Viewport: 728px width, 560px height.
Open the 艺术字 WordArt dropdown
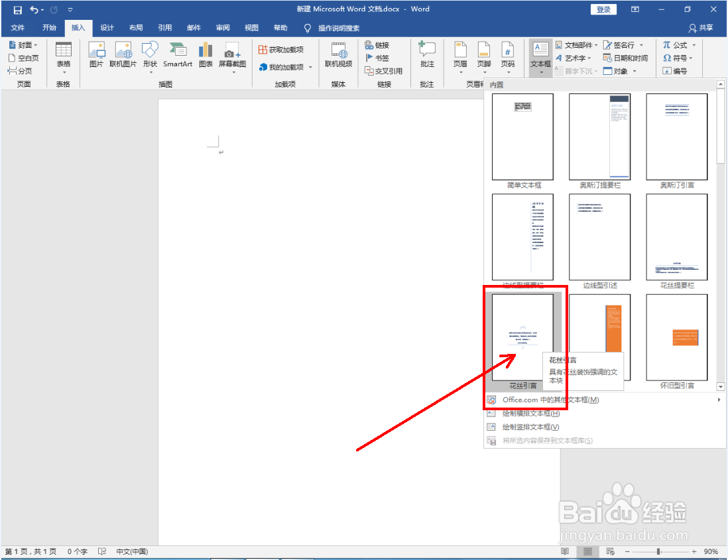pyautogui.click(x=576, y=58)
